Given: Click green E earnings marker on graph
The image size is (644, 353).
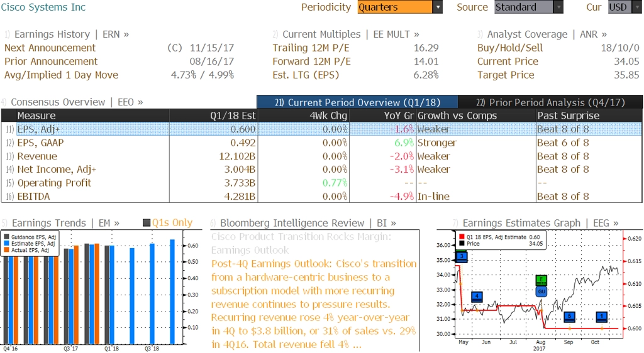Looking at the screenshot, I should tap(541, 280).
